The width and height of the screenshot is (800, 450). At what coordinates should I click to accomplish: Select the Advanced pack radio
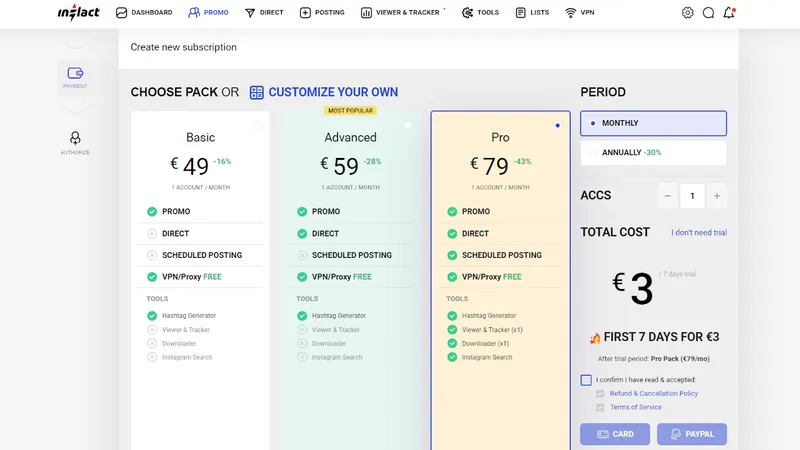[407, 125]
